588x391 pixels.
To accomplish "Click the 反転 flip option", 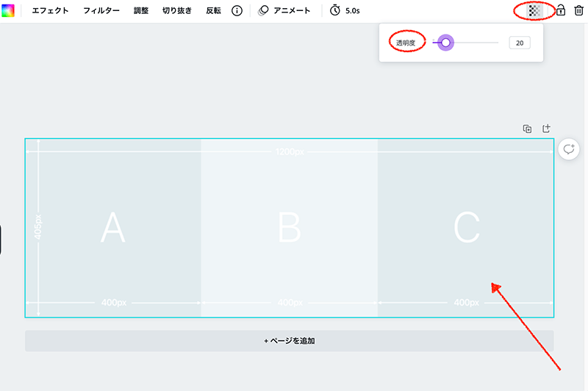I will click(x=213, y=10).
